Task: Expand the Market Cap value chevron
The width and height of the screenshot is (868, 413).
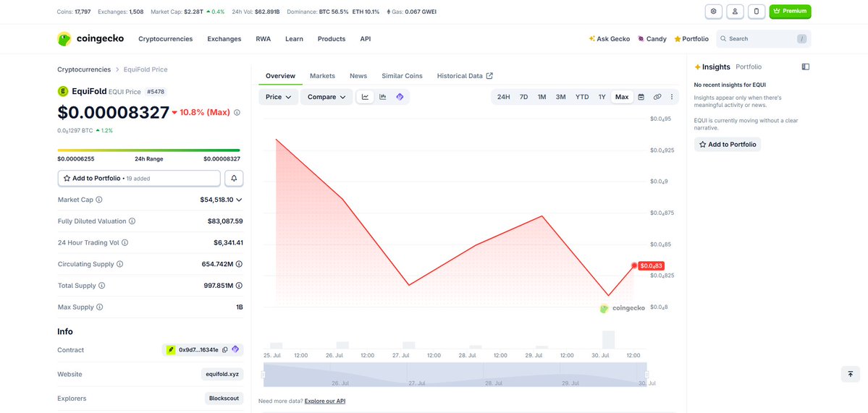Action: point(239,200)
